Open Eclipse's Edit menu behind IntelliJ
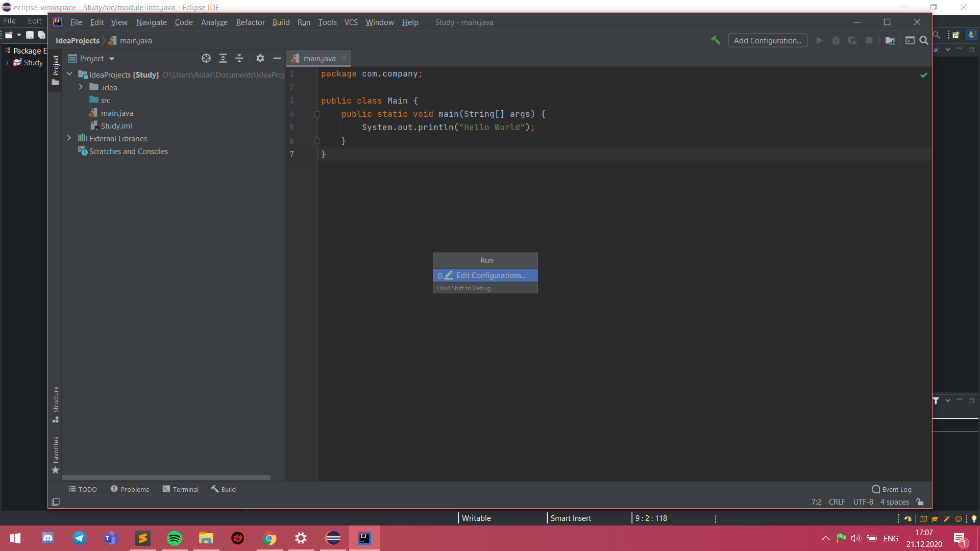 click(x=35, y=21)
